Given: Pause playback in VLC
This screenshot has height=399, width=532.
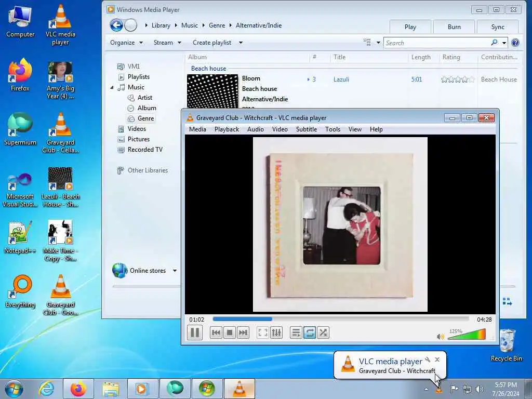Looking at the screenshot, I should 195,332.
